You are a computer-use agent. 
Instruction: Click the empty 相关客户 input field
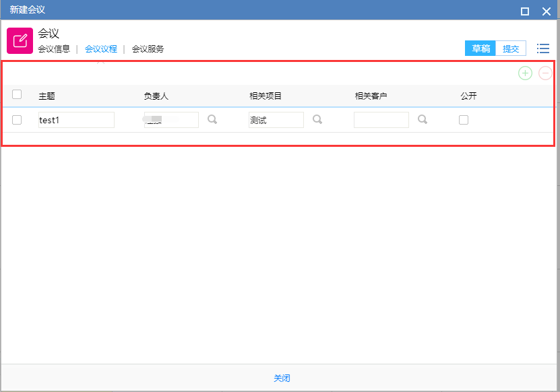click(x=381, y=120)
